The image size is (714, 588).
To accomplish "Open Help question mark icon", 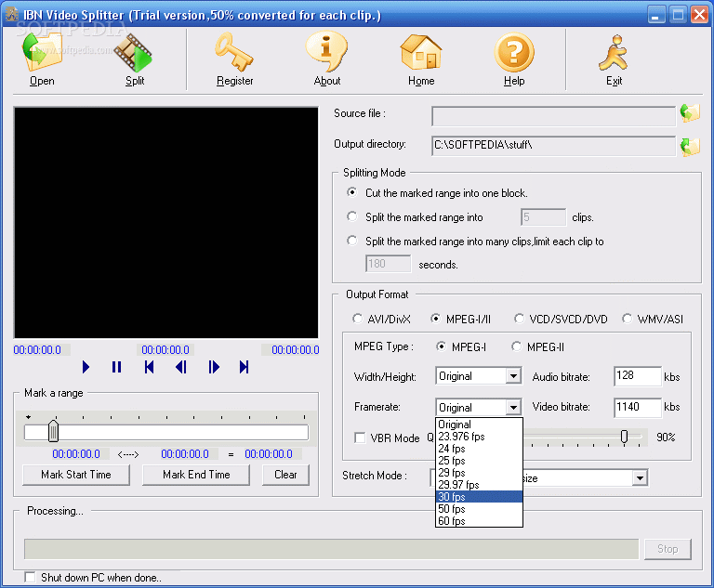I will (514, 52).
